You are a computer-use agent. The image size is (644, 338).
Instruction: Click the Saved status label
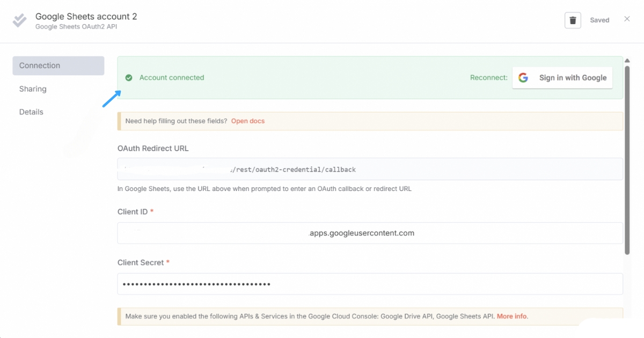tap(599, 20)
